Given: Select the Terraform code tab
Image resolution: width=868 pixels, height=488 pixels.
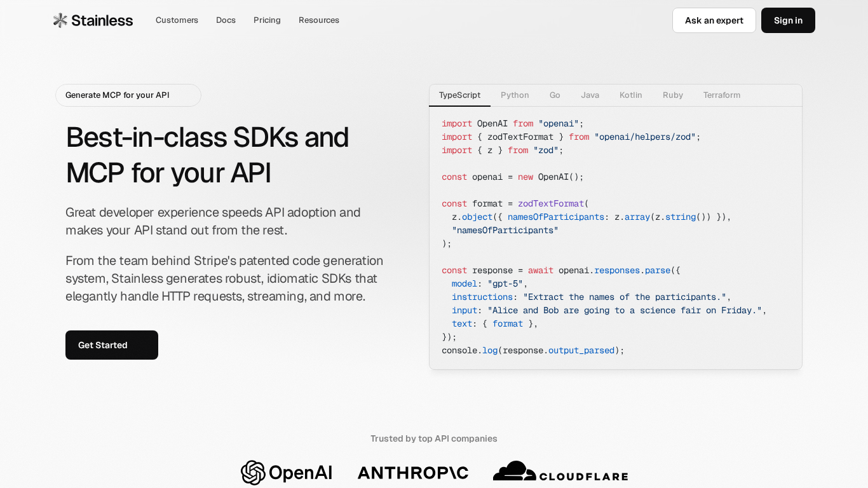Looking at the screenshot, I should coord(721,95).
